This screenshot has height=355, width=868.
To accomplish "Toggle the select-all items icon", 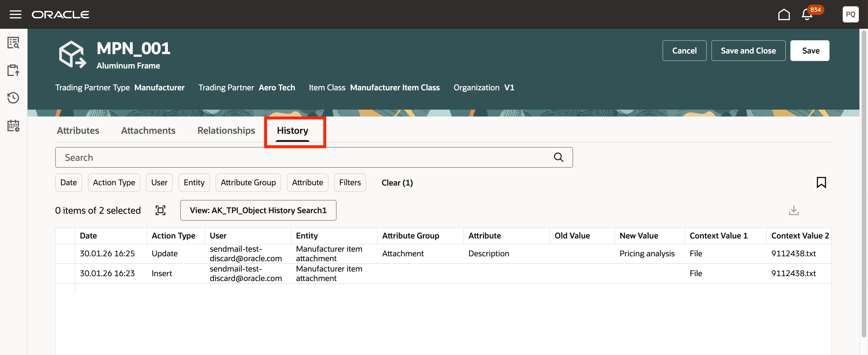I will point(160,210).
